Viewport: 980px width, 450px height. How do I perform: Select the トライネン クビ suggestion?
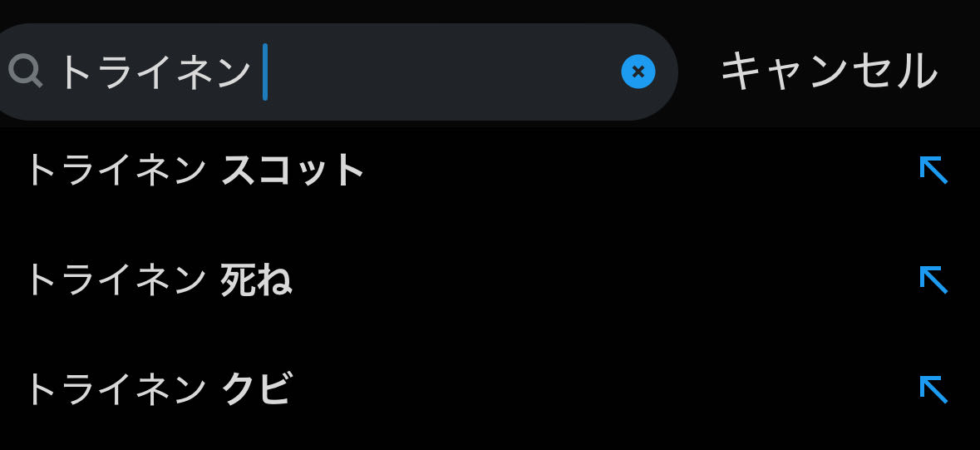158,389
